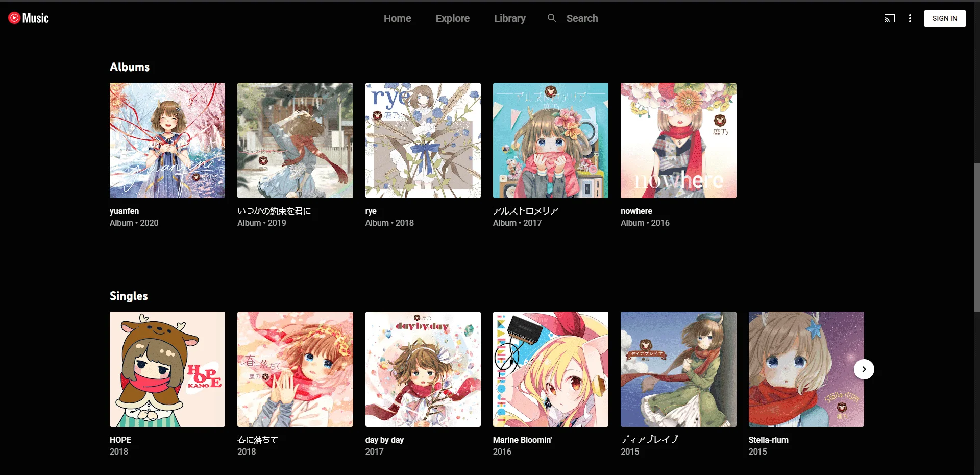Open the いつかの約束を君に album cover
This screenshot has width=980, height=475.
pos(295,140)
